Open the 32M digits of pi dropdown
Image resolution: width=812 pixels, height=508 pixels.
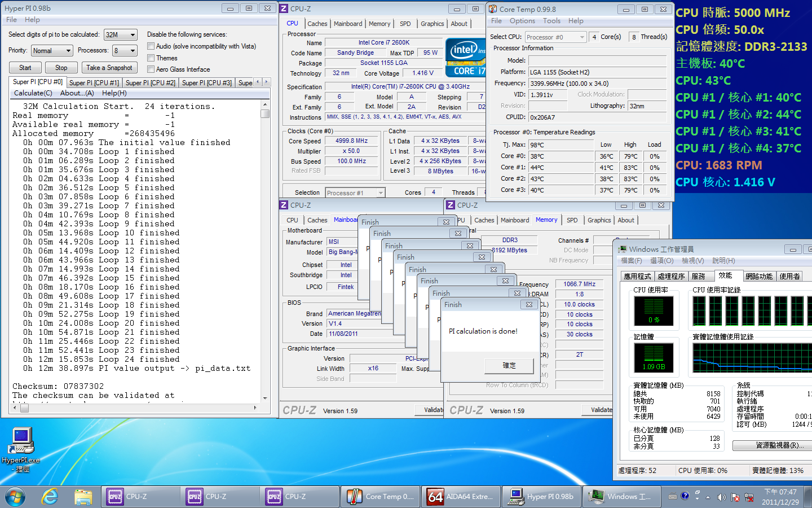(121, 35)
